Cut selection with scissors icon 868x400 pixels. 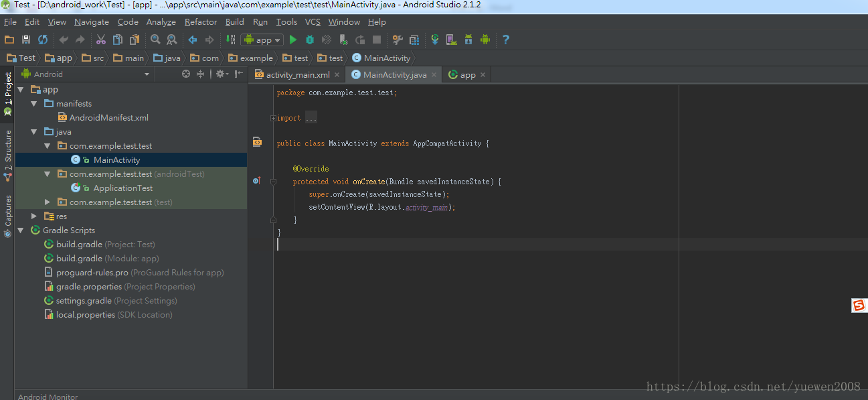pos(101,40)
